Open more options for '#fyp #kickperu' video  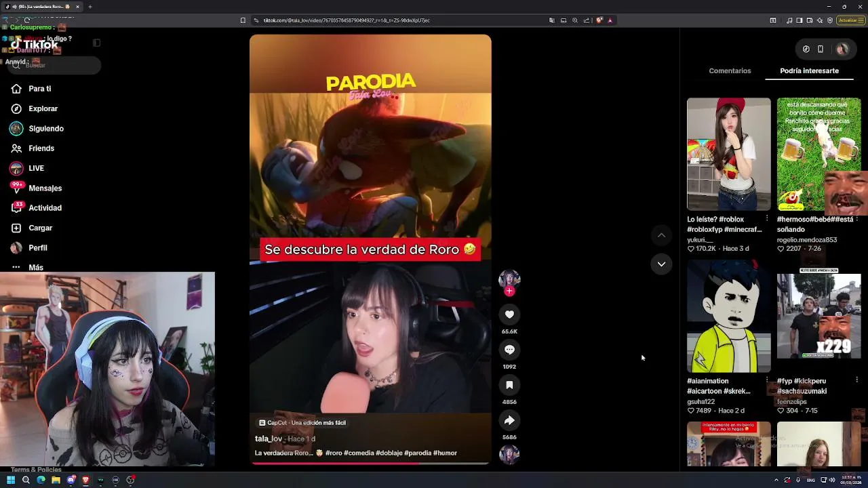[857, 380]
